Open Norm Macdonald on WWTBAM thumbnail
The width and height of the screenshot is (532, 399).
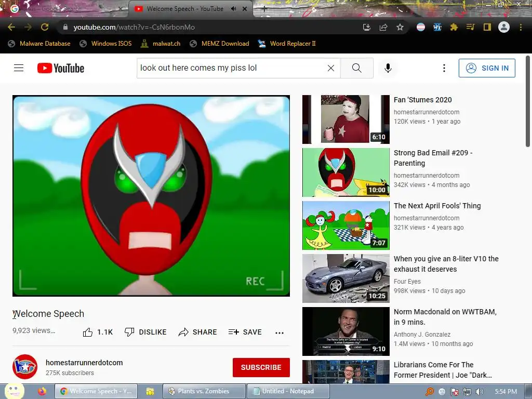[345, 331]
